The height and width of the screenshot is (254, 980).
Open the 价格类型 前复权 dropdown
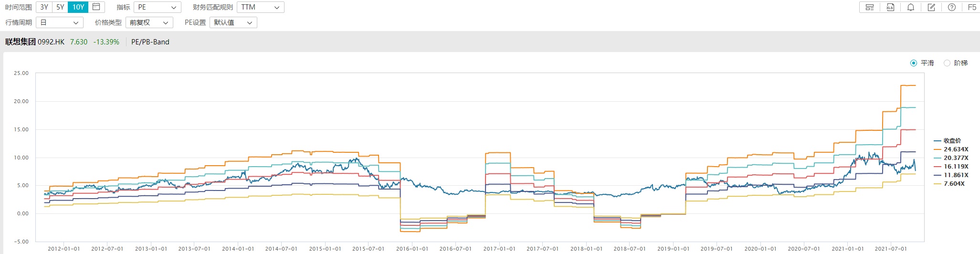point(149,22)
